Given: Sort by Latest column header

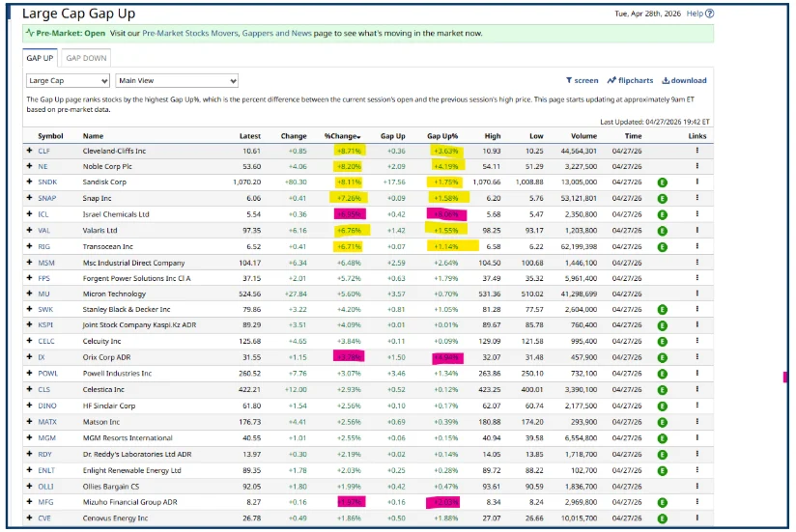Looking at the screenshot, I should tap(250, 136).
